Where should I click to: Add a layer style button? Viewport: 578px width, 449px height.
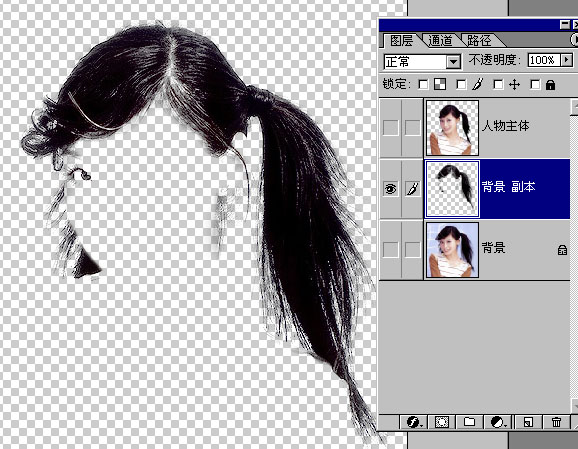point(414,422)
